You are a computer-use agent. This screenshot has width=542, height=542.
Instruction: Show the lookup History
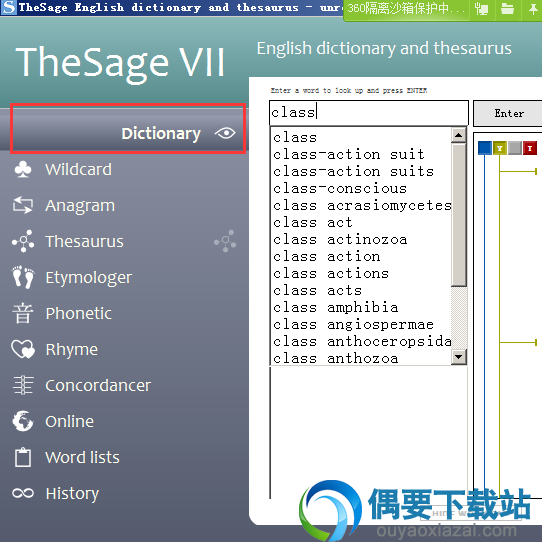pyautogui.click(x=72, y=494)
